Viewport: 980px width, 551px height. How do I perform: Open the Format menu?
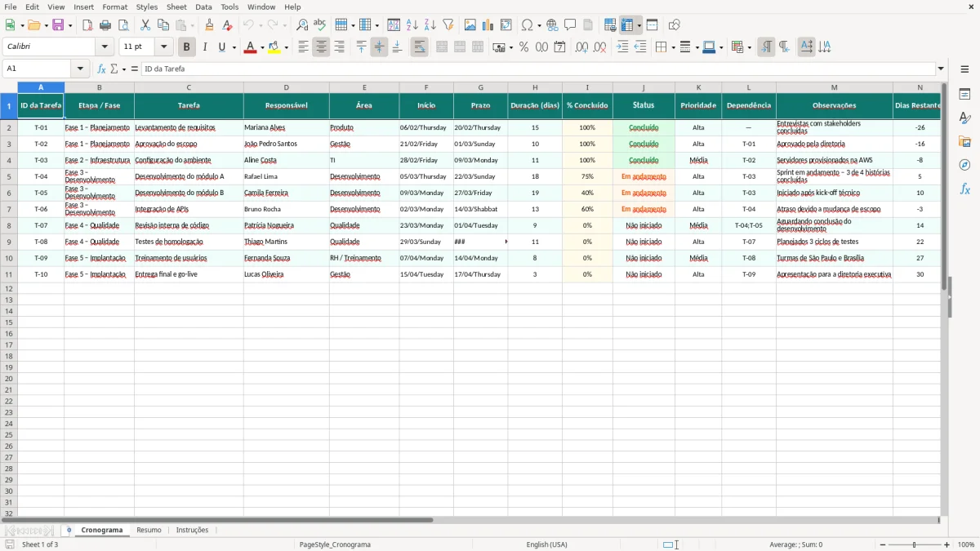pyautogui.click(x=114, y=7)
